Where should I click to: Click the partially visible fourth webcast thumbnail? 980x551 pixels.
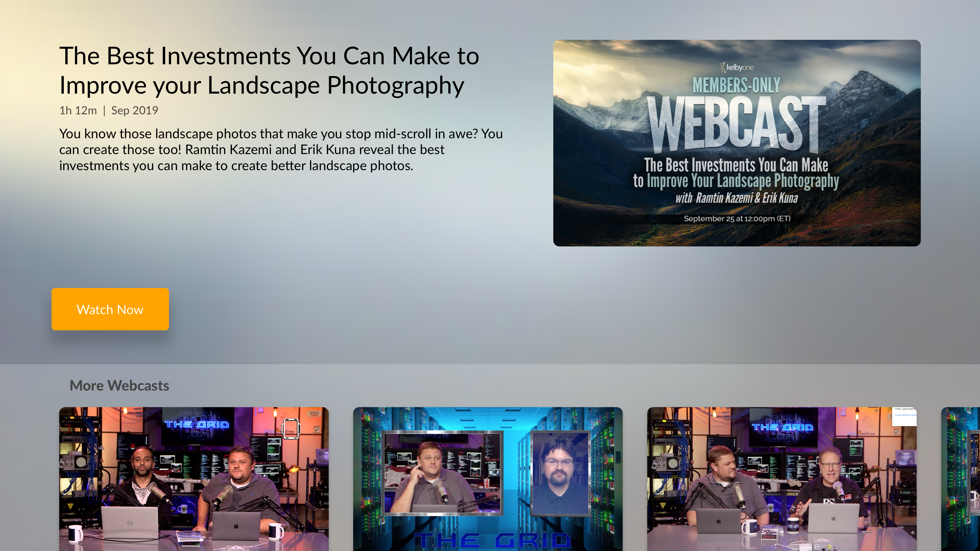tap(961, 479)
